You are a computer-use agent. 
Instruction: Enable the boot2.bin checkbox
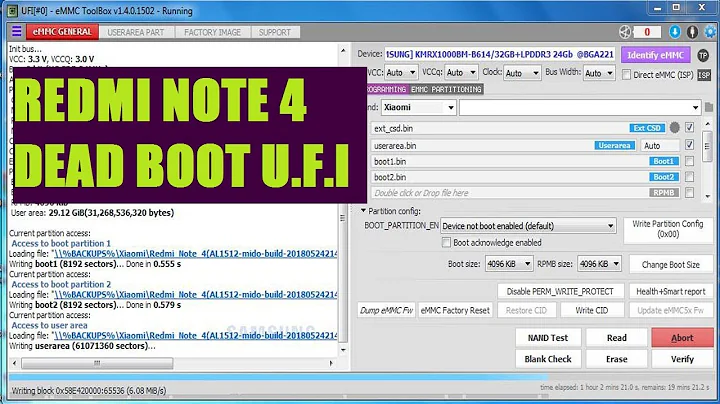pos(689,177)
